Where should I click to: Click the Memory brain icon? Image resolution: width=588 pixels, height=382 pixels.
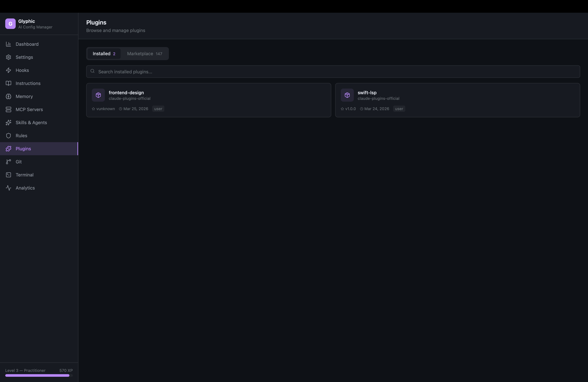pos(8,96)
